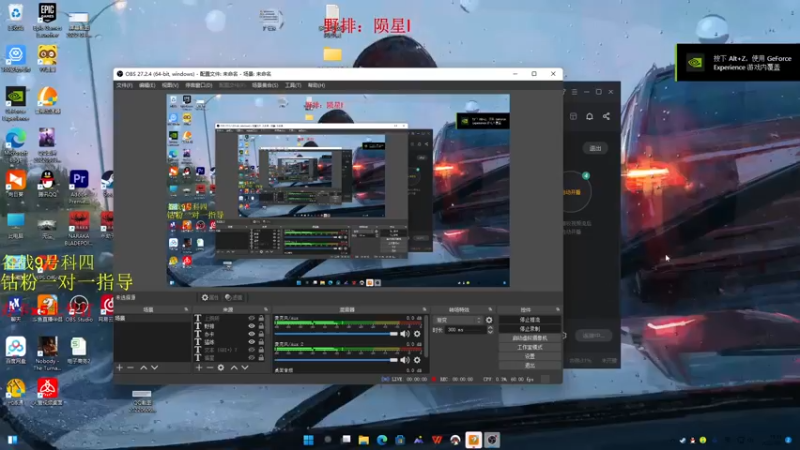Screen dimensions: 800x450
Task: Mute the 麦克风/Aux channel speaker
Action: pyautogui.click(x=405, y=334)
